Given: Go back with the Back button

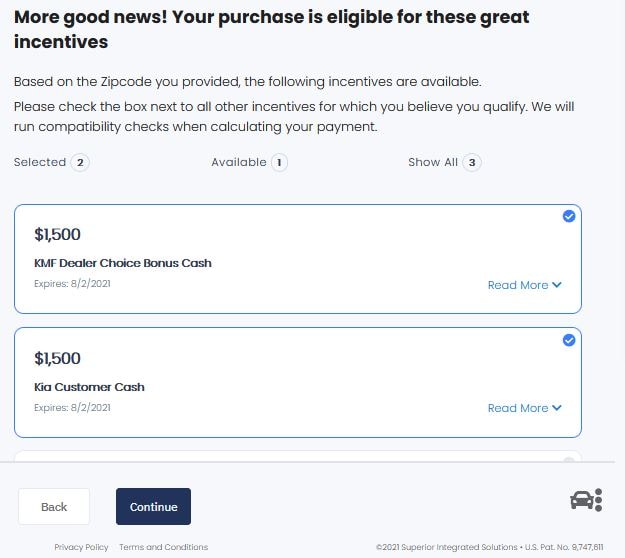Looking at the screenshot, I should pos(54,507).
